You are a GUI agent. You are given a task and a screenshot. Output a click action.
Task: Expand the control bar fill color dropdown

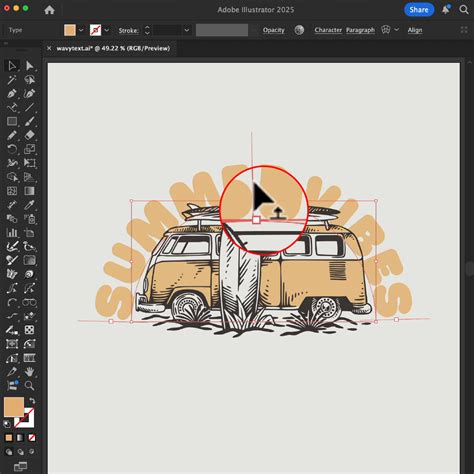coord(81,30)
